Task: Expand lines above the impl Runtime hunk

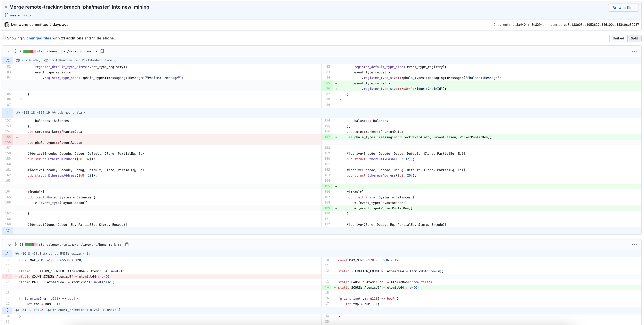Action: pos(8,60)
